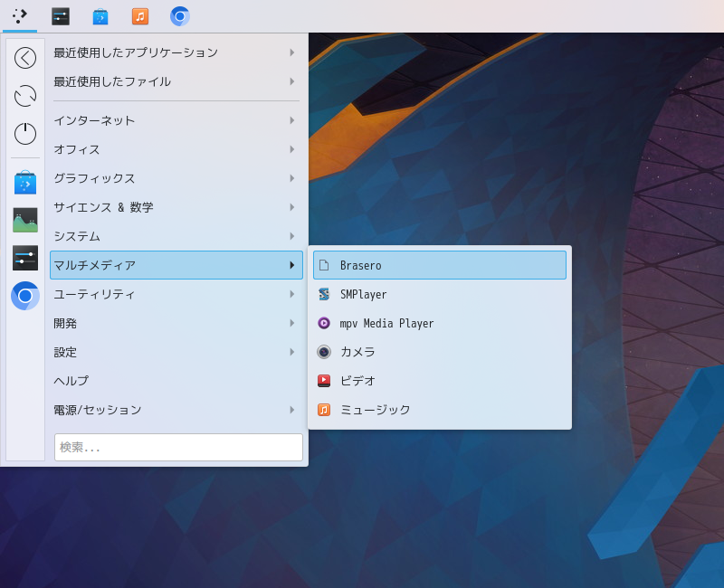Open the settings sliders icon in top panel
The height and width of the screenshot is (588, 724).
tap(61, 16)
